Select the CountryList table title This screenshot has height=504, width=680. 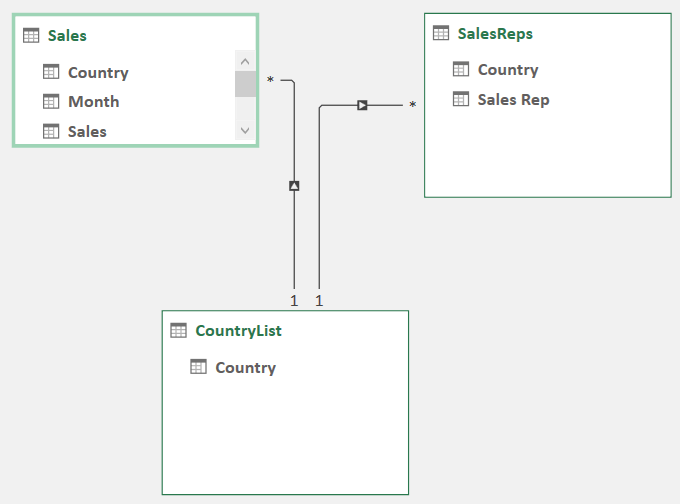click(238, 330)
